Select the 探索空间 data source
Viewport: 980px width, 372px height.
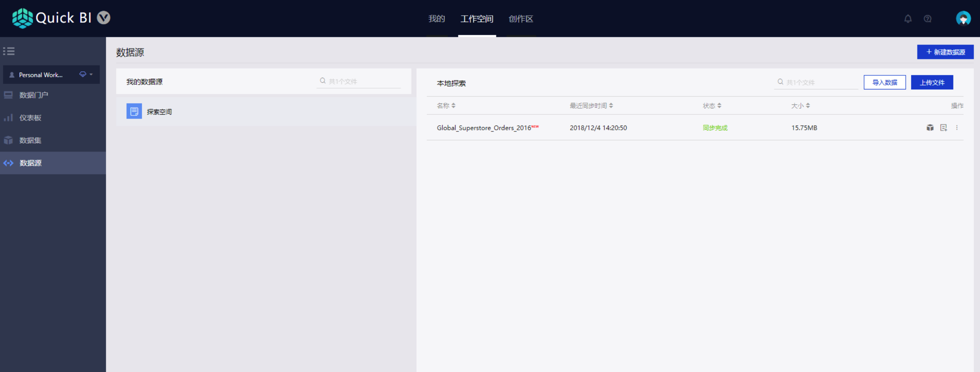[266, 111]
